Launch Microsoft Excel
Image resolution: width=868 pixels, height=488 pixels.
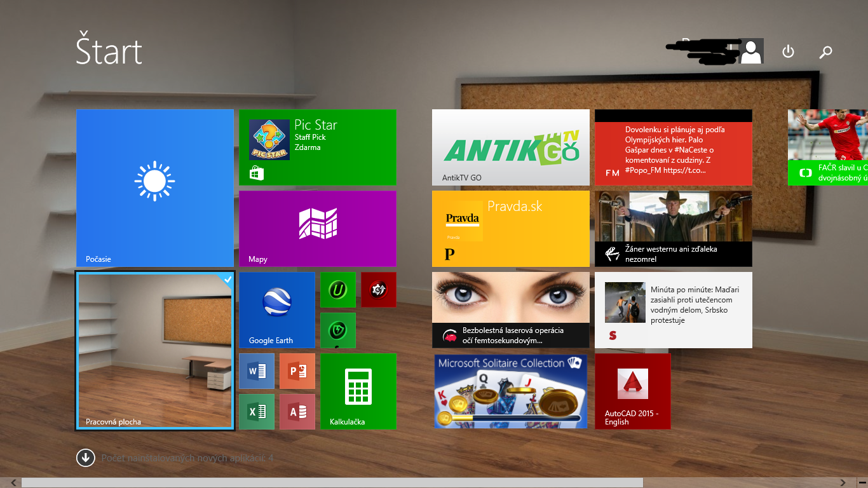(257, 412)
